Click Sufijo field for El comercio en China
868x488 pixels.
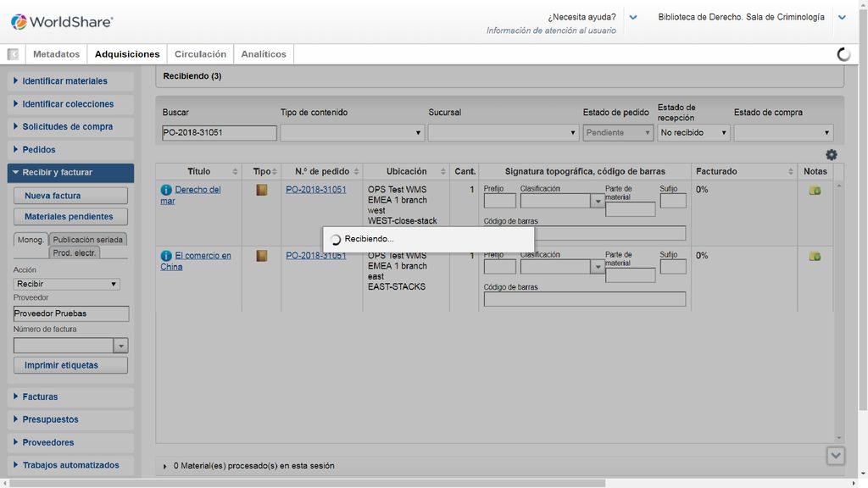pos(673,267)
